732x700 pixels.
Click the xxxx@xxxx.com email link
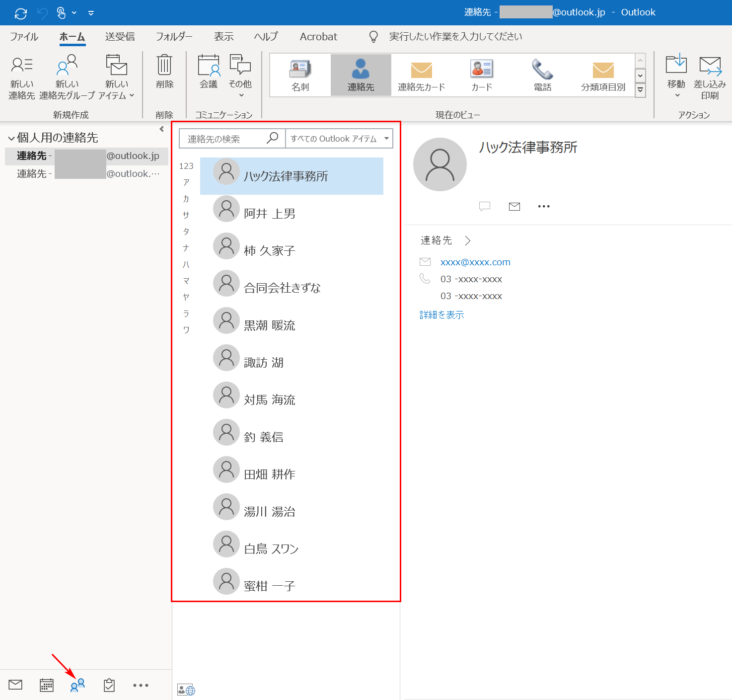coord(475,262)
